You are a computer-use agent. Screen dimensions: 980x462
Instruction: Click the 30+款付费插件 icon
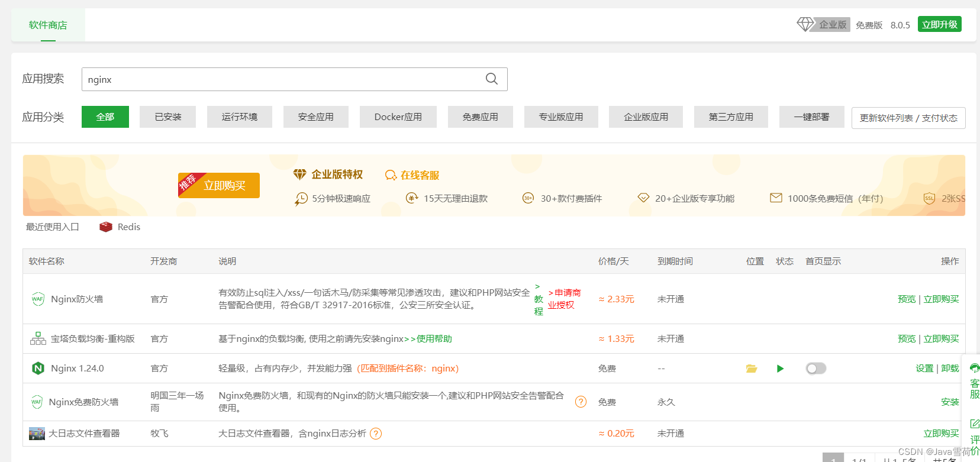pos(528,198)
